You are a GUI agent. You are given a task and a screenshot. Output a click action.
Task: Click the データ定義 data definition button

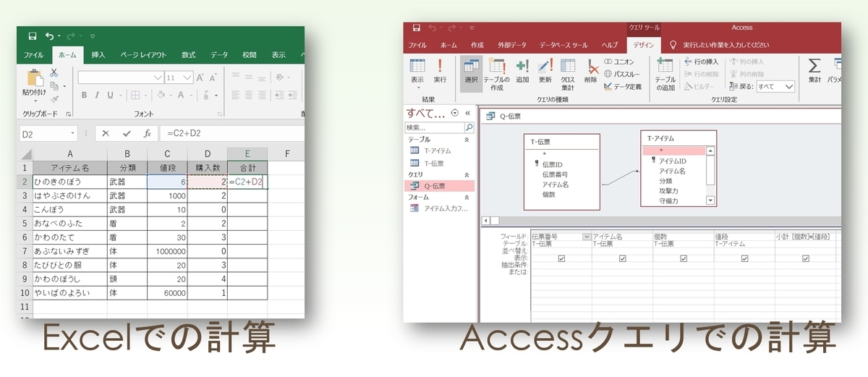pos(622,86)
